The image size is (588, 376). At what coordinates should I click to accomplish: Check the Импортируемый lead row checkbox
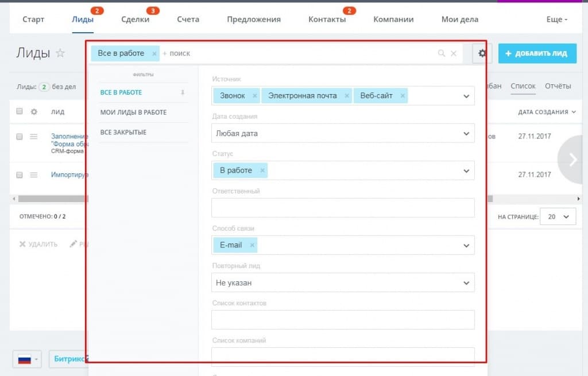(20, 175)
